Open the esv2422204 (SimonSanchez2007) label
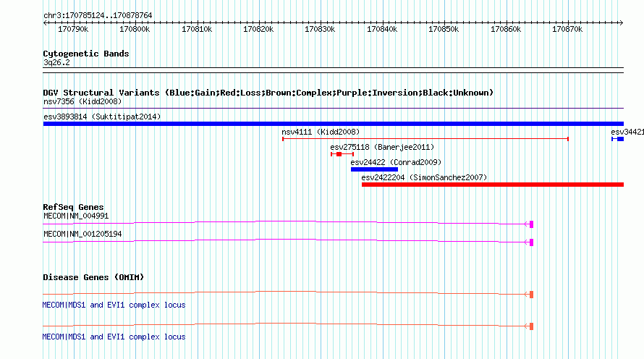 (424, 177)
